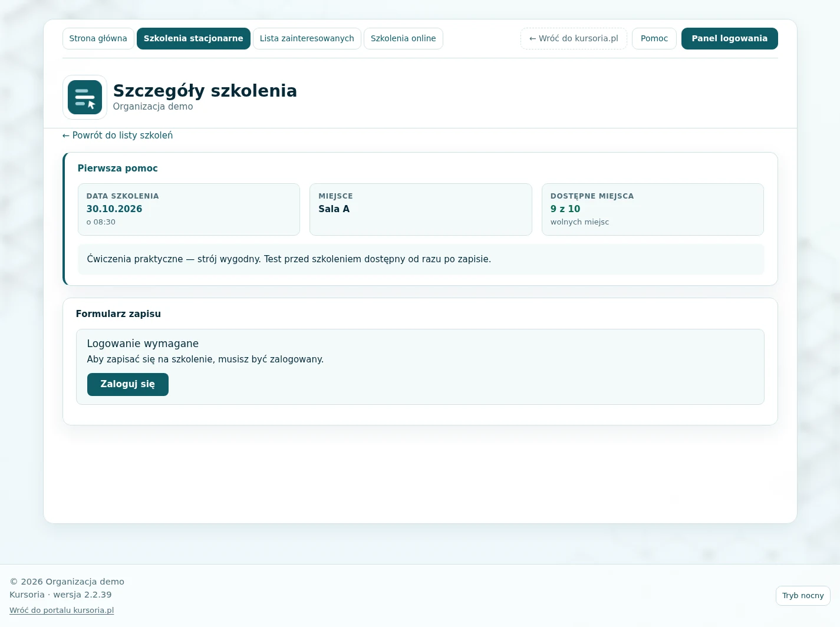This screenshot has height=627, width=840.
Task: Click the Sala A location value
Action: (334, 209)
